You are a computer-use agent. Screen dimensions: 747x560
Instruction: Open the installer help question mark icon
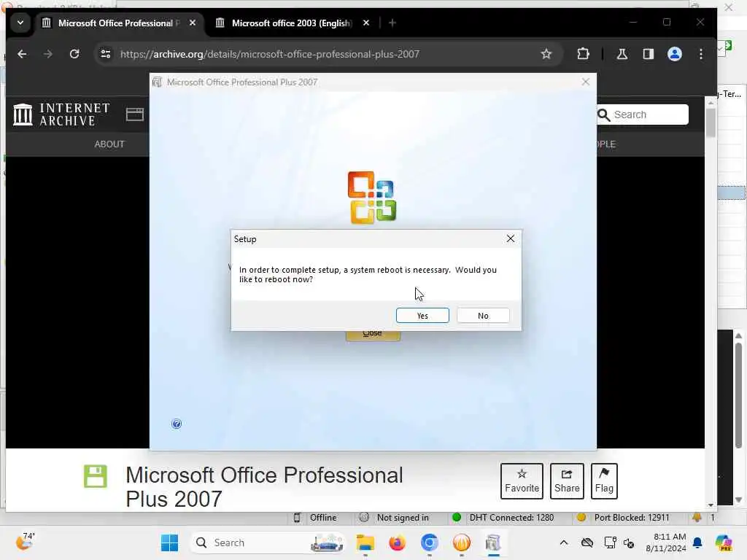click(177, 424)
